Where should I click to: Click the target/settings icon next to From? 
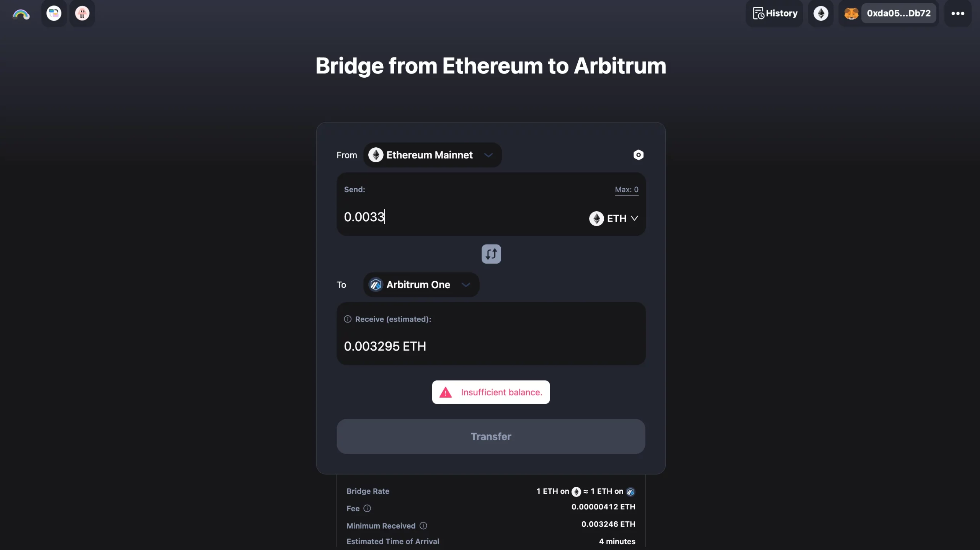[637, 154]
